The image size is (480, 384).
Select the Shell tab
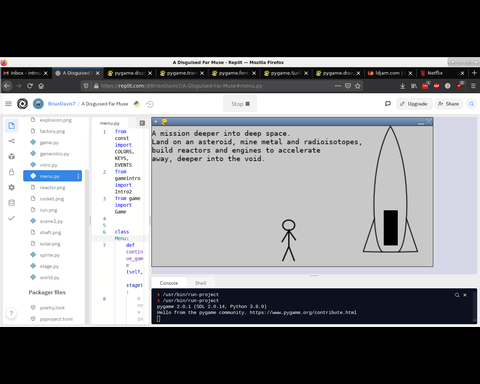pyautogui.click(x=200, y=283)
